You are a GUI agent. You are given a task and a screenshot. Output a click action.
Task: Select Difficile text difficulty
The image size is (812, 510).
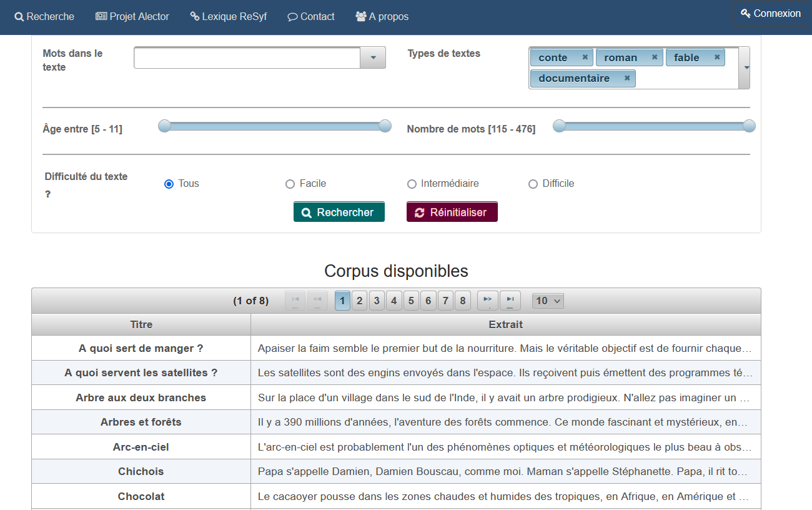tap(533, 184)
